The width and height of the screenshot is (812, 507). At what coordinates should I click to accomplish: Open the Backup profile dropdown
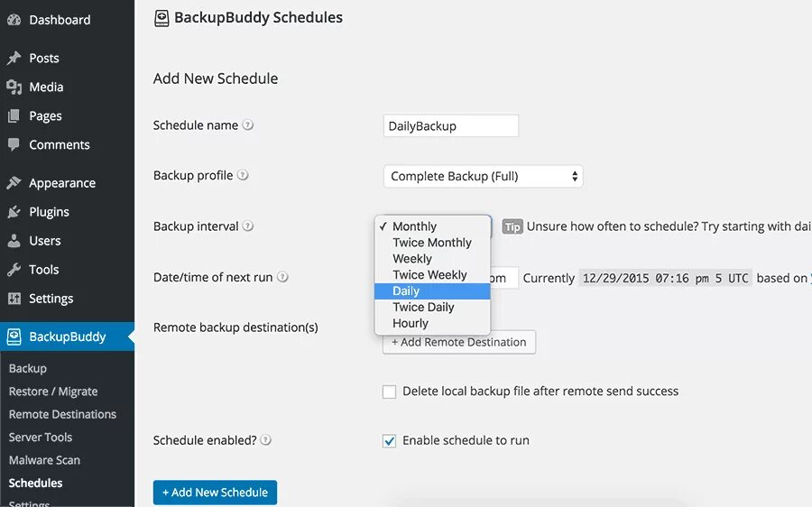(483, 176)
